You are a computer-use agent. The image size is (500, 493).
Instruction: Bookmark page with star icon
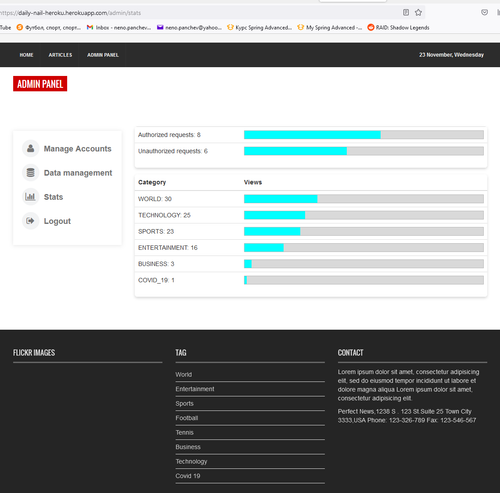418,13
